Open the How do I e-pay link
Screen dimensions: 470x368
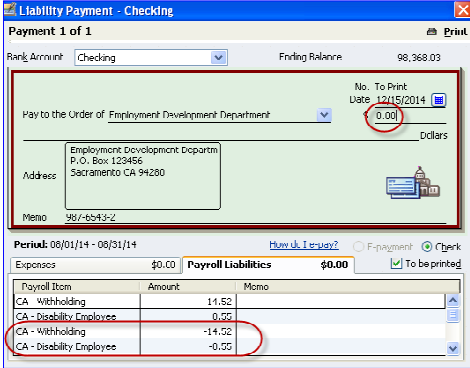(304, 245)
